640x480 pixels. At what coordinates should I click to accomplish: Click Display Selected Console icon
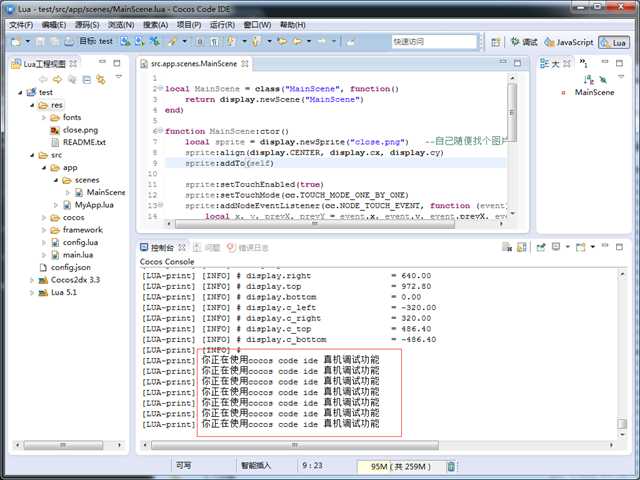556,247
